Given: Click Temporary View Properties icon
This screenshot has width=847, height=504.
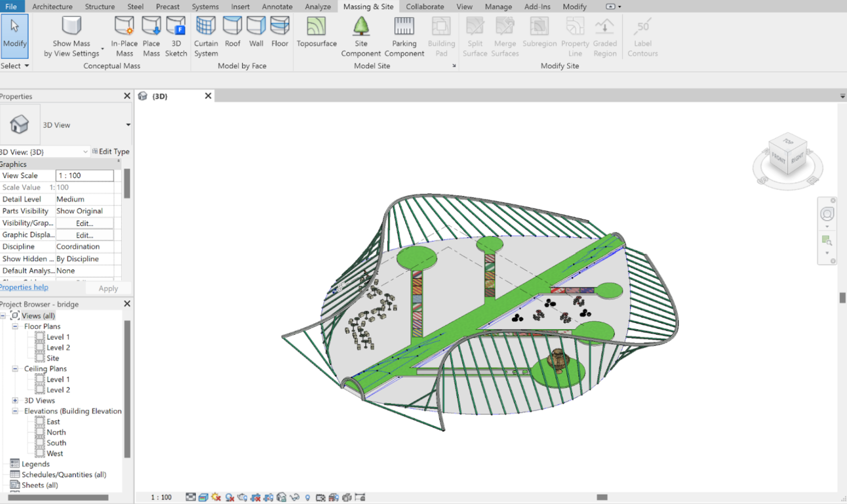Looking at the screenshot, I should 321,497.
